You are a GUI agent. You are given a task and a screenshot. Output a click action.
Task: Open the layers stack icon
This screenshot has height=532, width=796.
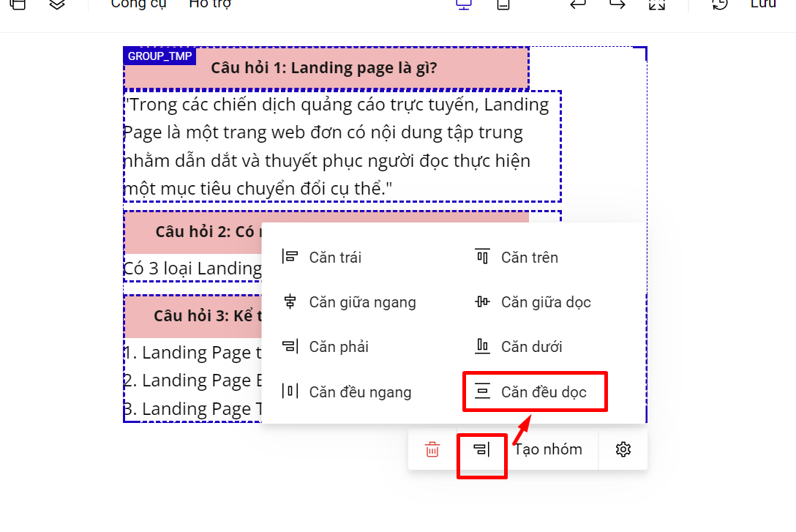click(x=57, y=4)
